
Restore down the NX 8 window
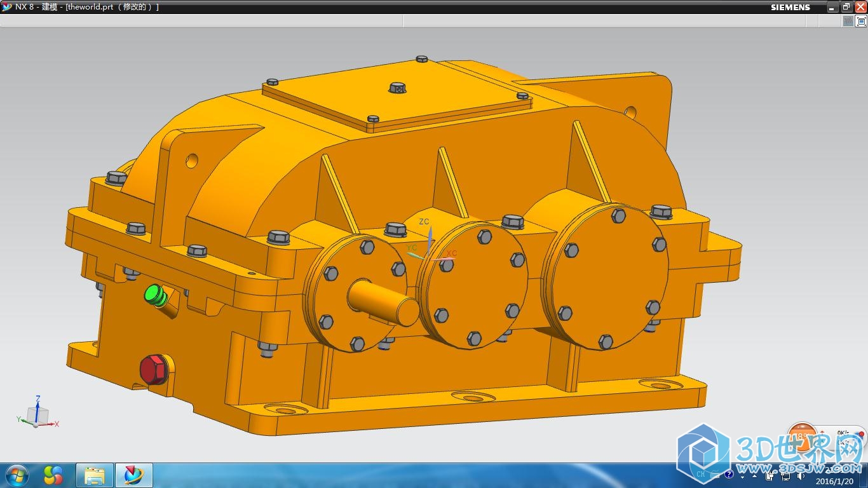[846, 7]
